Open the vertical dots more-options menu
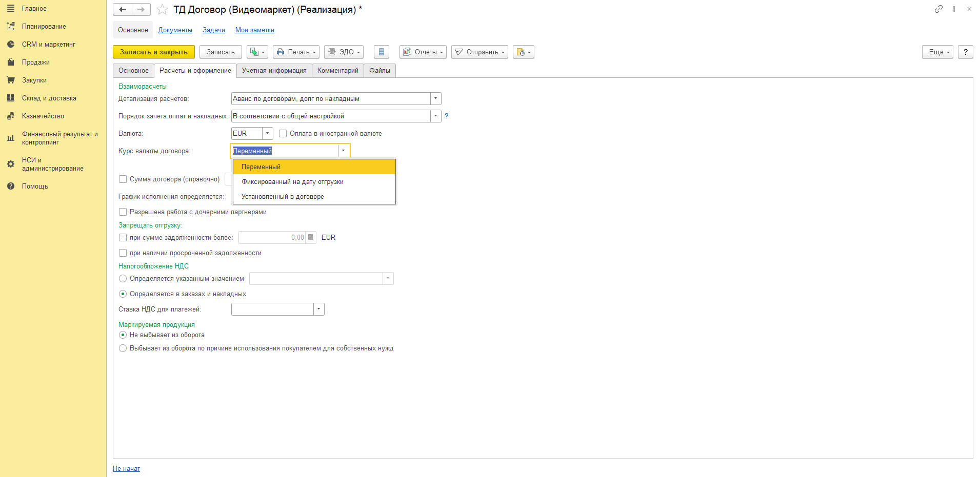This screenshot has height=477, width=980. tap(954, 9)
